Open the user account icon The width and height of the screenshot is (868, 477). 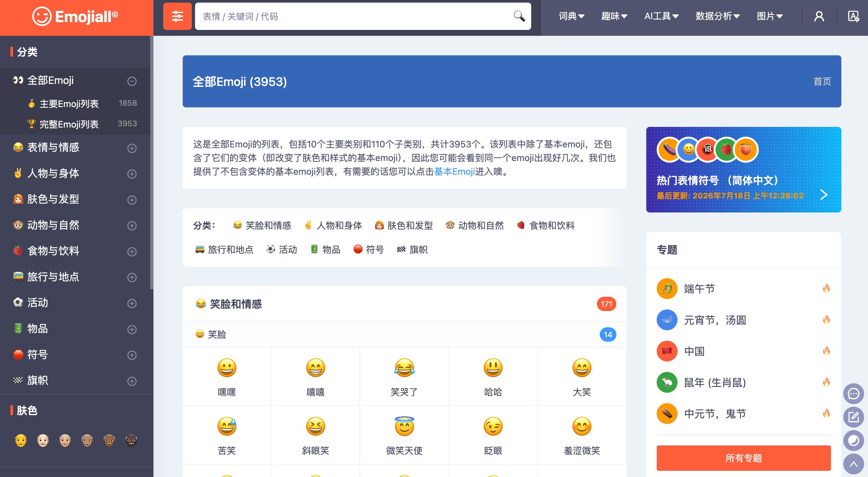(x=819, y=16)
